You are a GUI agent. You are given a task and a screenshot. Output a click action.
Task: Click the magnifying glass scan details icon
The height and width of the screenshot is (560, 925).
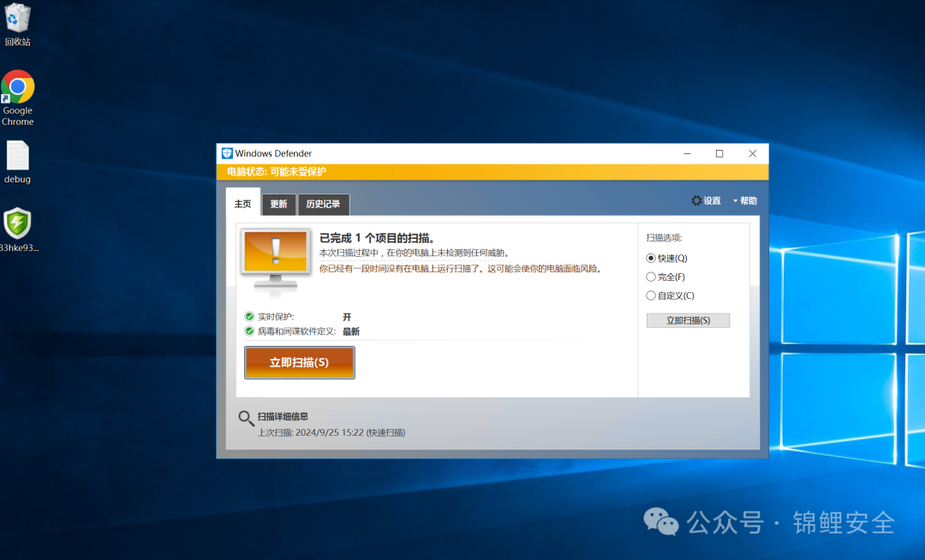(x=246, y=418)
